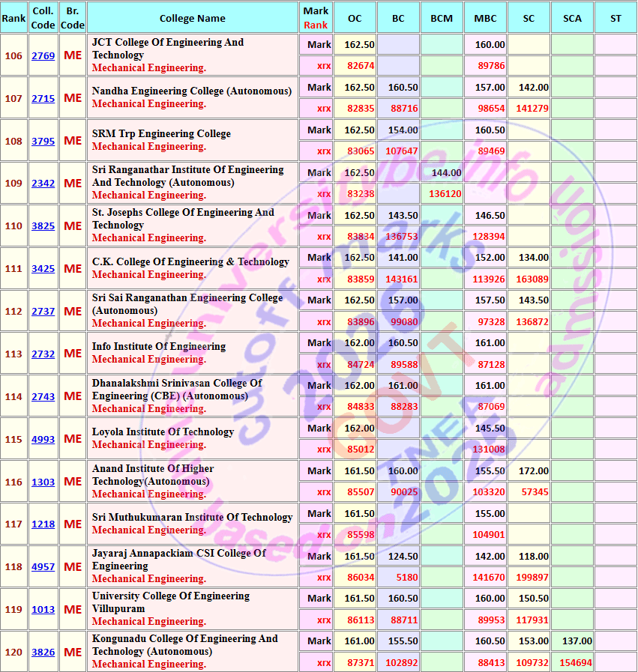Click MBC rank value 104901
This screenshot has width=638, height=672.
(x=489, y=535)
